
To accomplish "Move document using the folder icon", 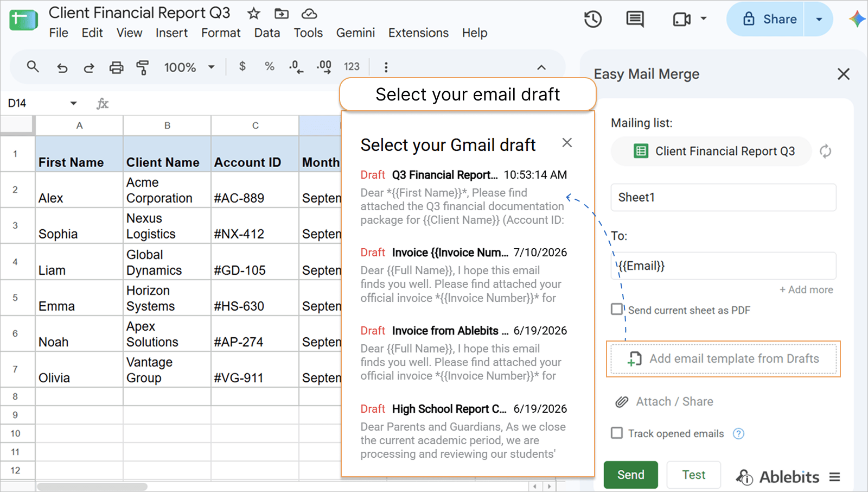I will 281,14.
